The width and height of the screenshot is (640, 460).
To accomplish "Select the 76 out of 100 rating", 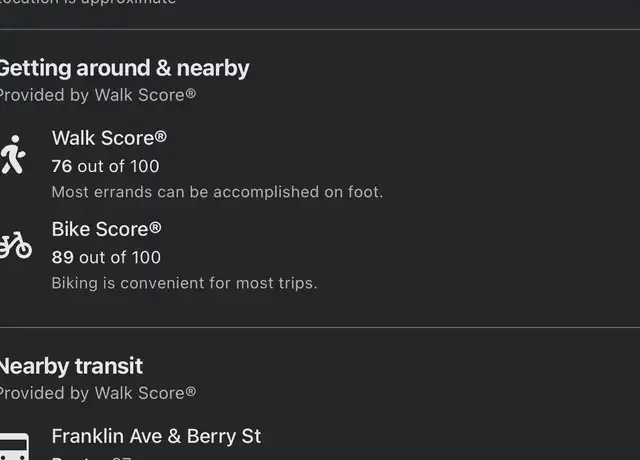I will pyautogui.click(x=105, y=167).
